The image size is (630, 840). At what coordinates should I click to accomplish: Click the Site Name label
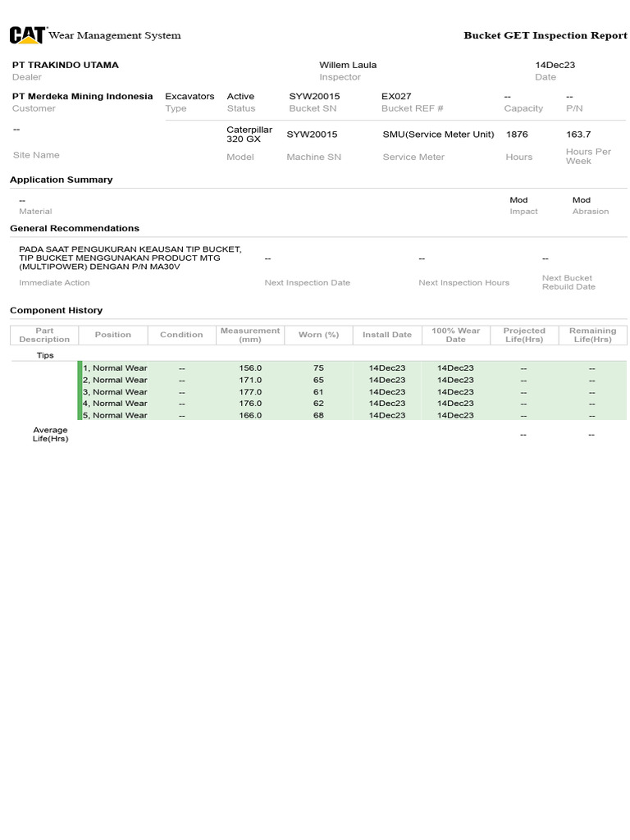tap(36, 155)
